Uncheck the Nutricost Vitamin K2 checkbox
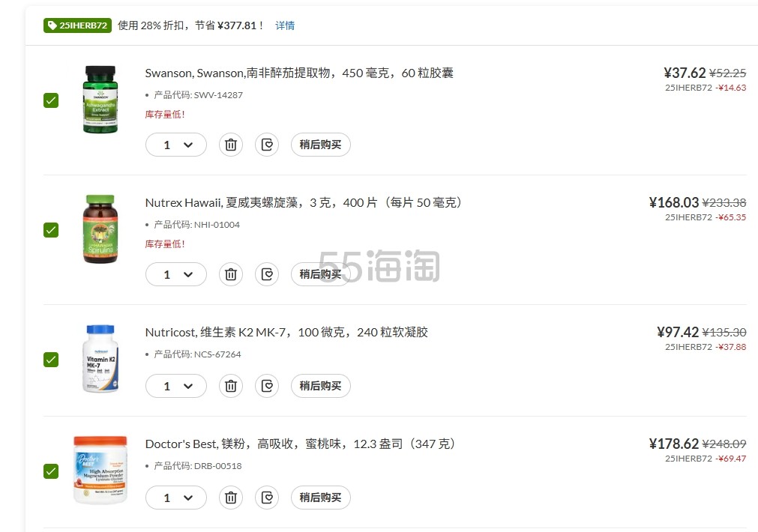Screen dimensions: 758x532 (x=51, y=360)
